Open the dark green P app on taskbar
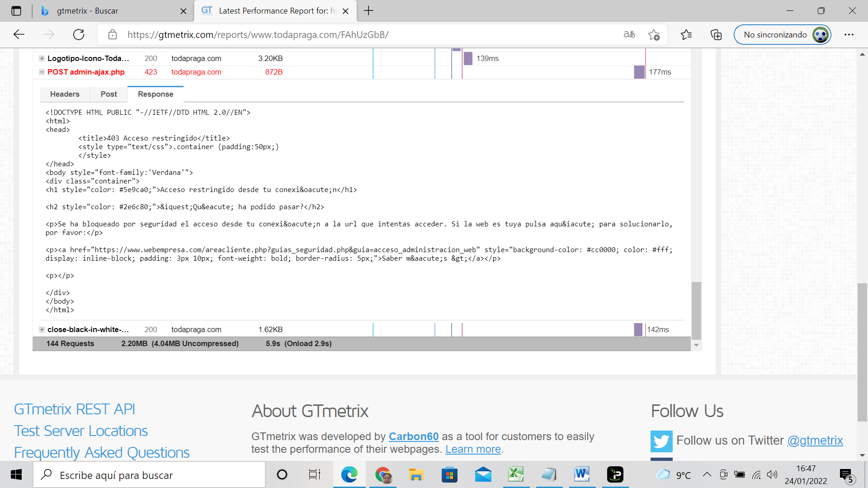 point(615,474)
